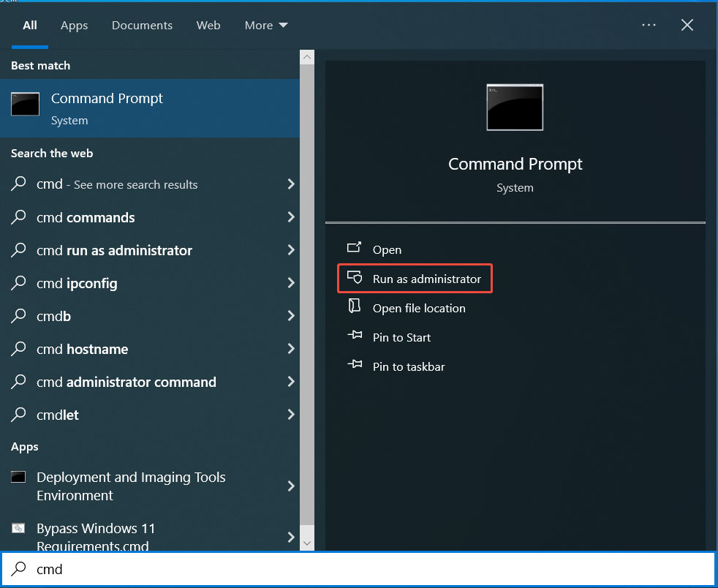Click the Deployment and Imaging Tools Environment icon
This screenshot has height=588, width=718.
[x=18, y=477]
